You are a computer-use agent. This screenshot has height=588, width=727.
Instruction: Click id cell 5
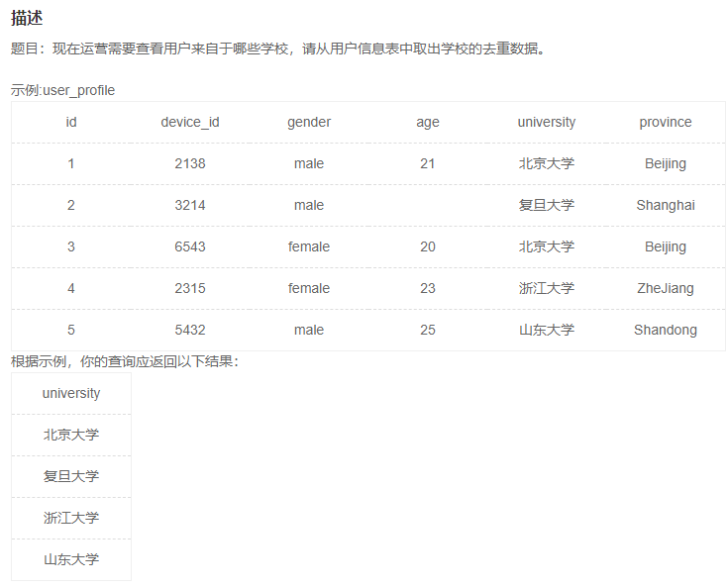click(x=71, y=330)
